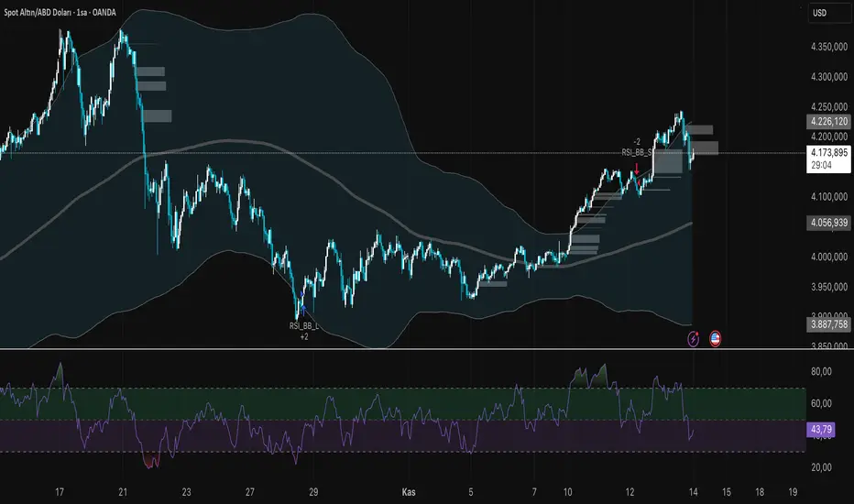Click the upper band price label 4.226,120

(x=828, y=122)
